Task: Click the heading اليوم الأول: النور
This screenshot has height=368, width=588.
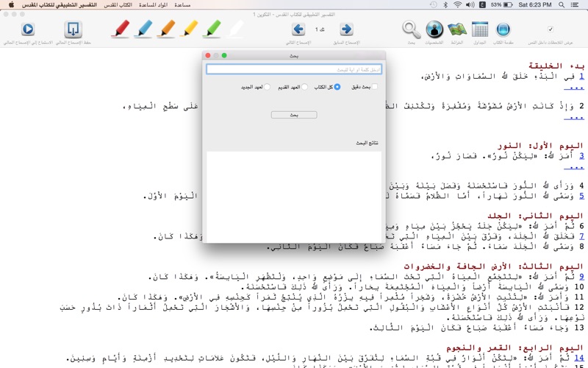Action: (x=540, y=145)
